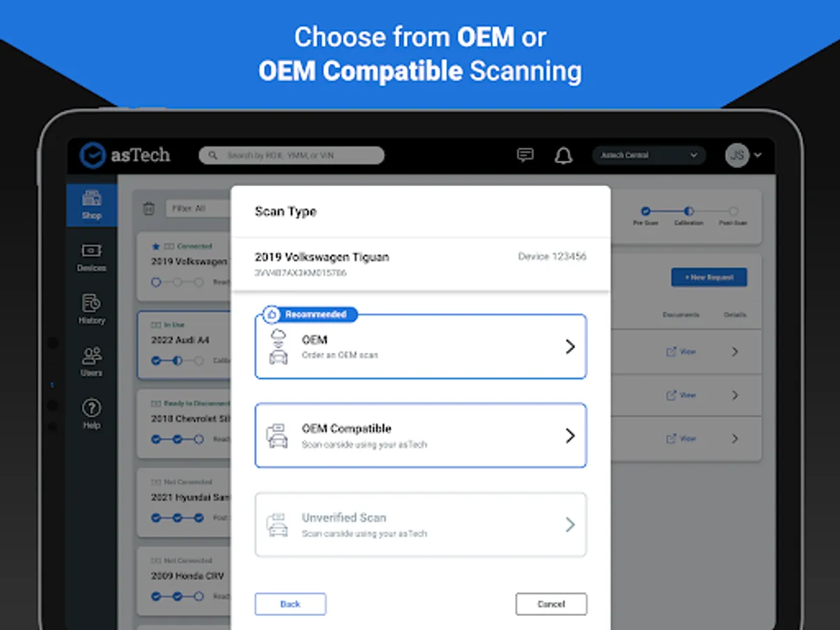Click the trash delete icon above vehicle list
This screenshot has width=840, height=630.
pyautogui.click(x=148, y=209)
